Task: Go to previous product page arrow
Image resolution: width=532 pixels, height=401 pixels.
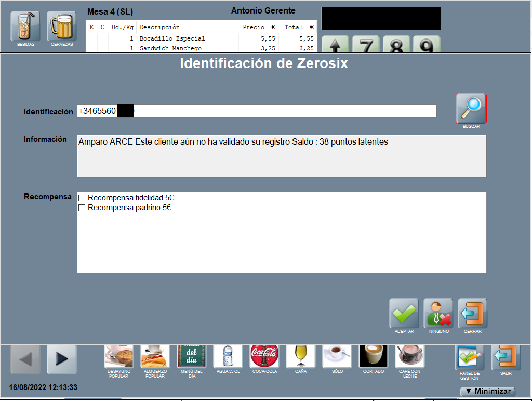Action: click(25, 359)
